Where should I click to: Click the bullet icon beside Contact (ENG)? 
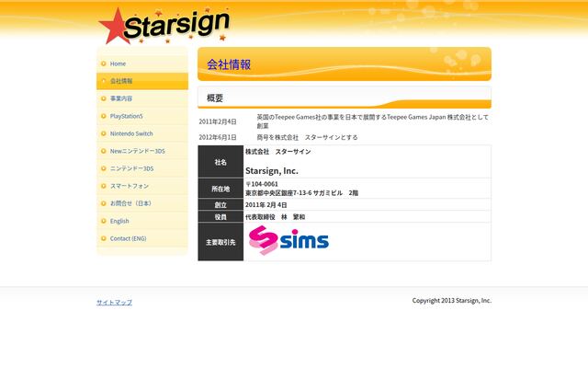tap(104, 238)
